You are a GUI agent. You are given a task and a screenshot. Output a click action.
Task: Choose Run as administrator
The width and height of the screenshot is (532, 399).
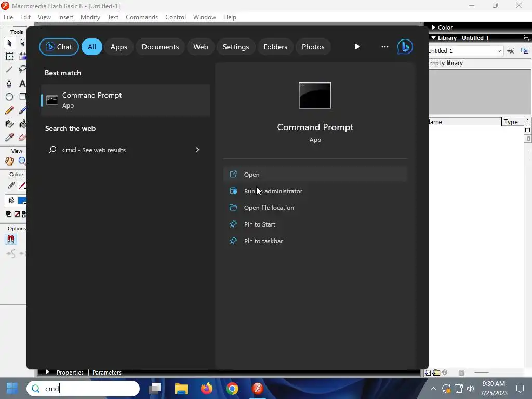(315, 191)
